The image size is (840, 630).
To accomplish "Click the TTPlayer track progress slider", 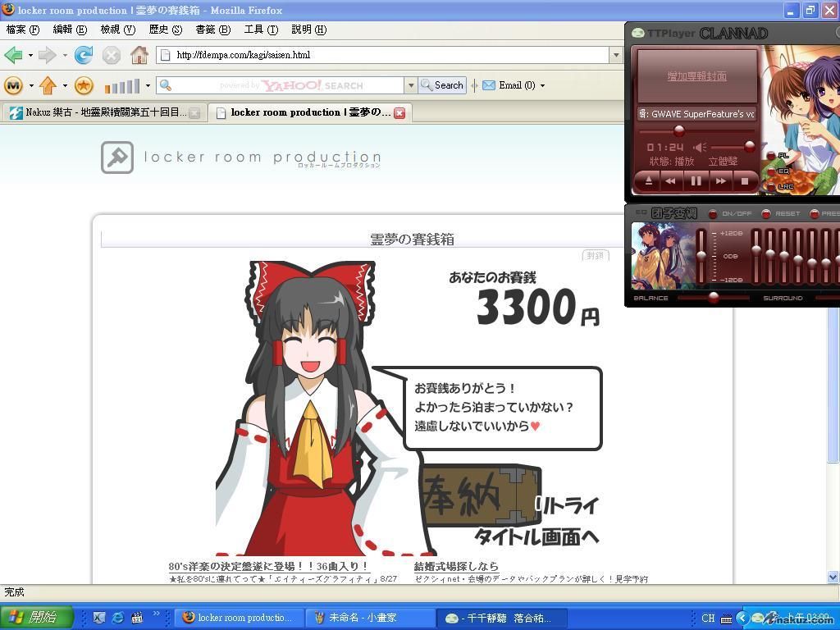I will (696, 130).
